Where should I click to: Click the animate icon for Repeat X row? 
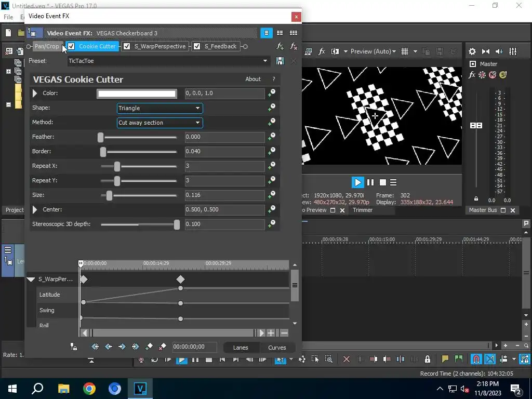point(271,166)
